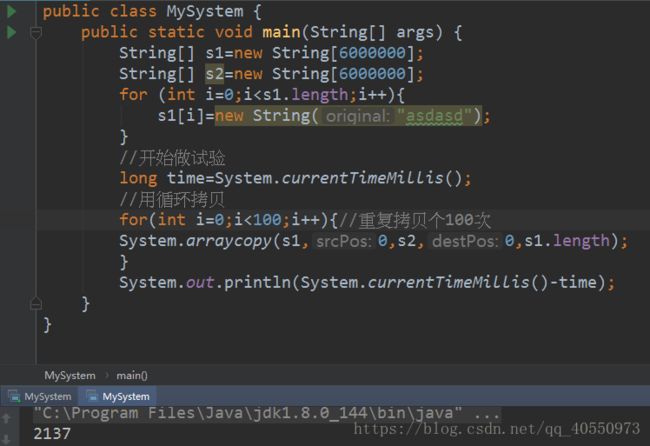Place cursor on highlighted s2 variable

pos(214,74)
